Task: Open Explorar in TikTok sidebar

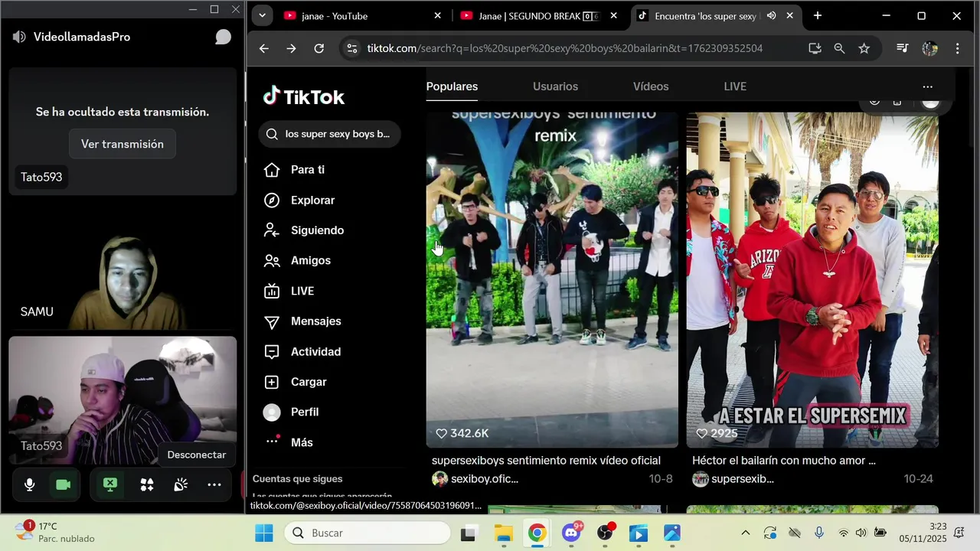Action: [x=299, y=201]
